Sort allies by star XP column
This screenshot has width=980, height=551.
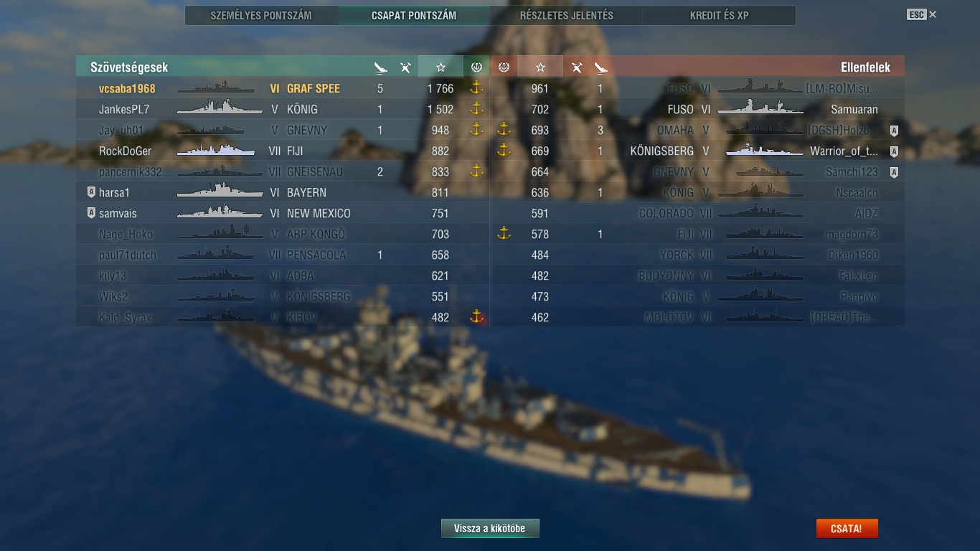tap(440, 67)
